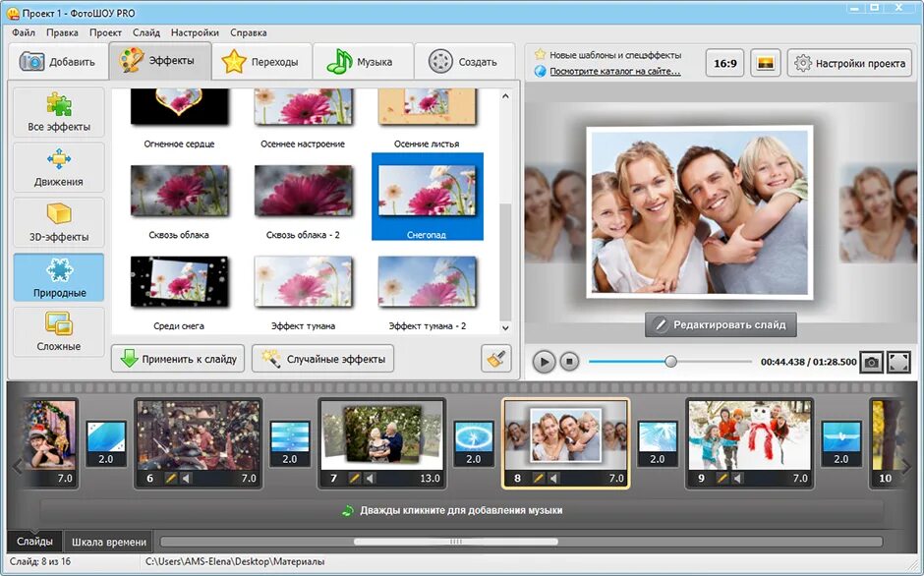
Task: Click transition between slides 6 and 7
Action: pos(290,443)
